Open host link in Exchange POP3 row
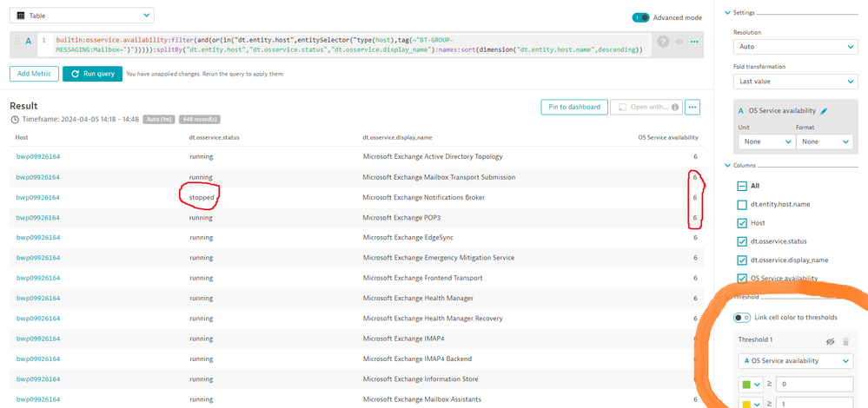 click(37, 218)
